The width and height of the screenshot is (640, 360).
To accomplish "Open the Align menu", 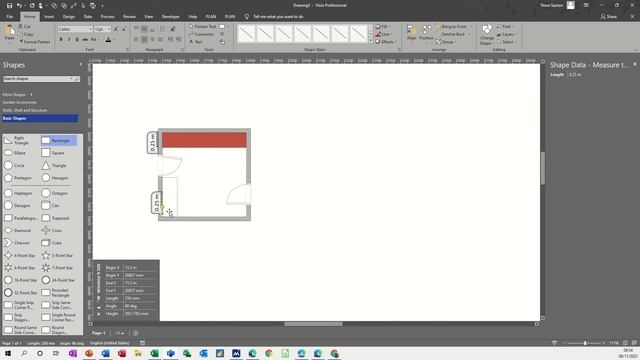I will tap(411, 33).
